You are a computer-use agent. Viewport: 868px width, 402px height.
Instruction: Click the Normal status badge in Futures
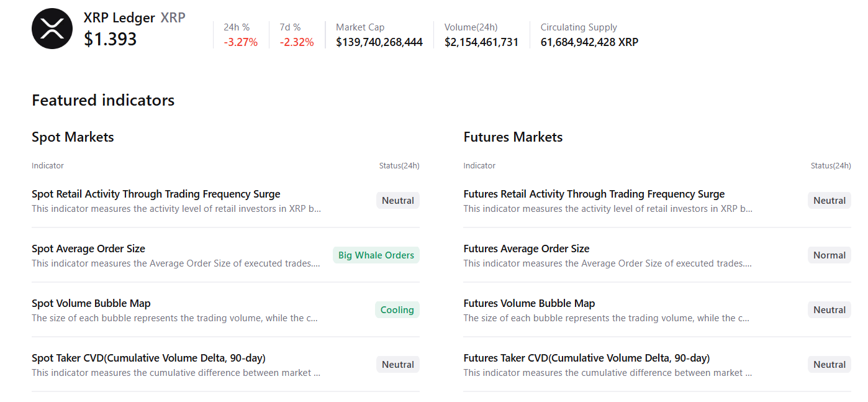[x=829, y=255]
